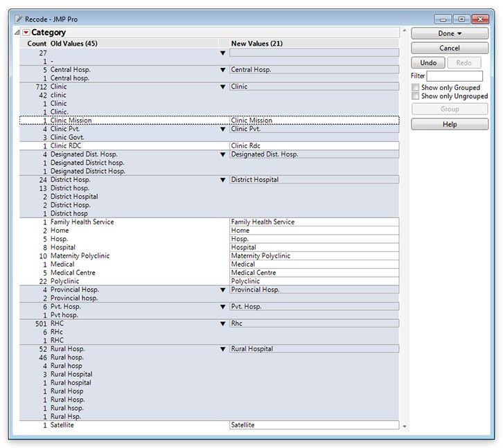
Task: Click the Recode window title icon
Action: coord(19,19)
